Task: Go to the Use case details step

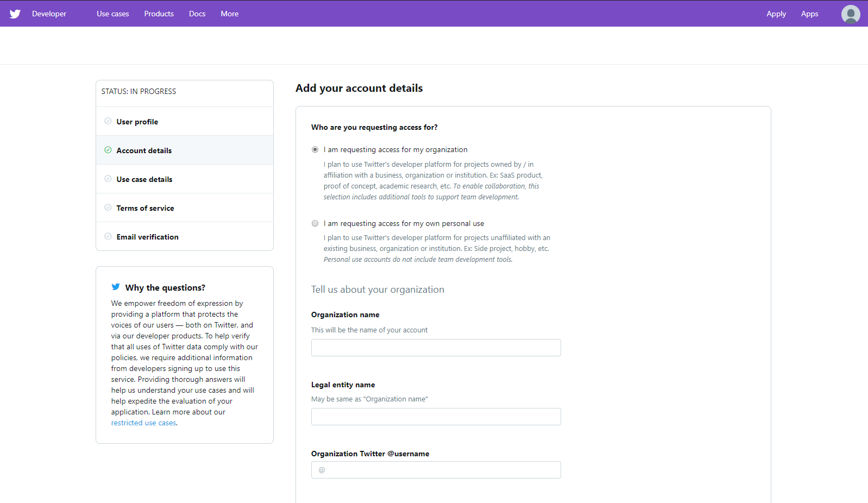Action: click(185, 179)
